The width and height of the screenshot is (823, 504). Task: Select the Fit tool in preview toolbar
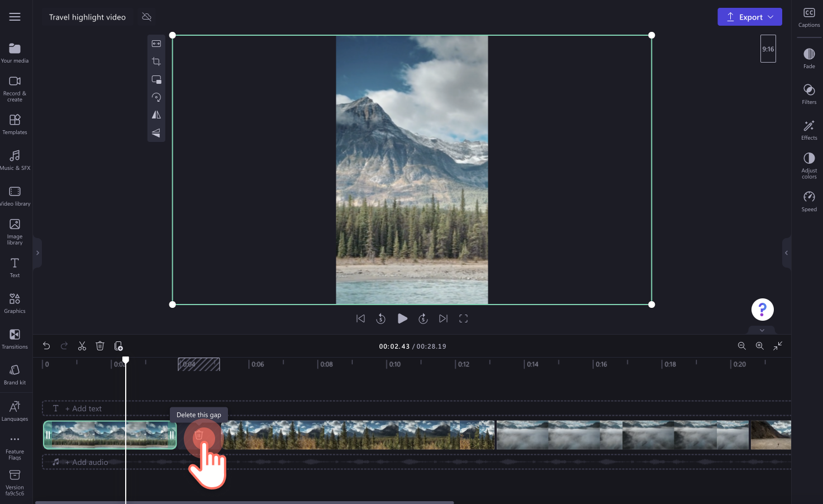pyautogui.click(x=156, y=44)
